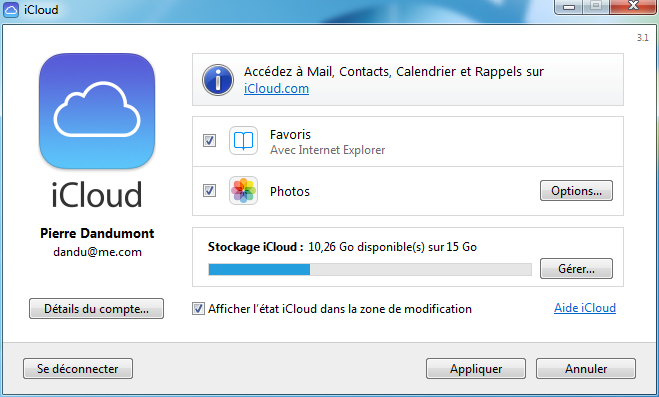Minimize the iCloud window

coord(569,7)
